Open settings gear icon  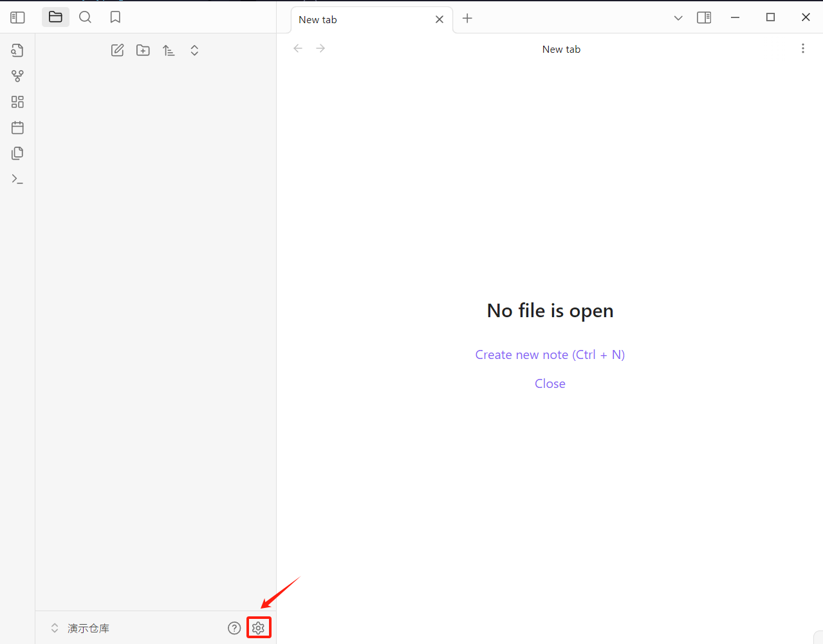click(x=259, y=628)
